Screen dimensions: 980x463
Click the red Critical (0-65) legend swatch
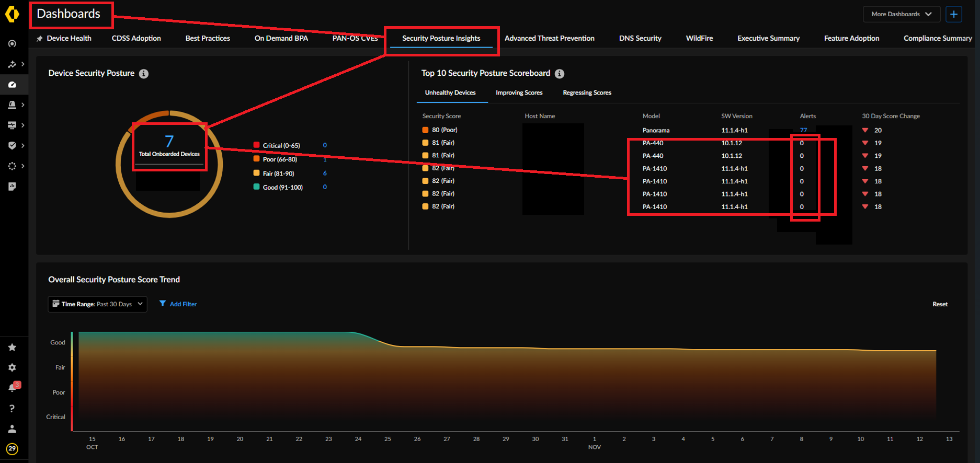[256, 145]
